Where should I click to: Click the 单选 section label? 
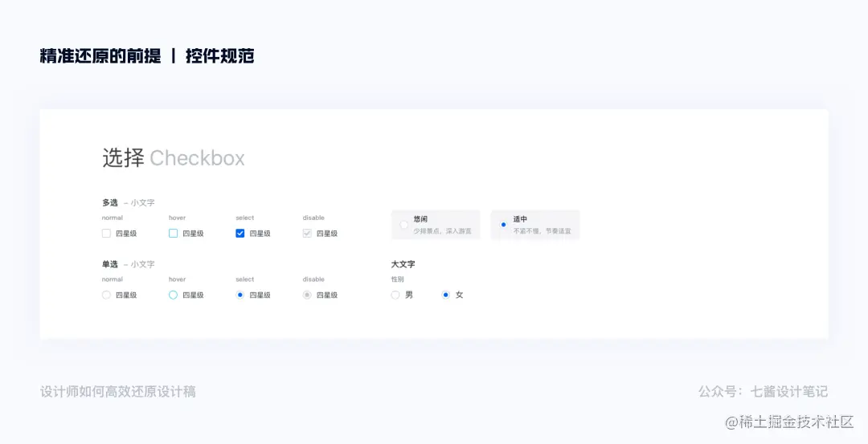pos(109,264)
